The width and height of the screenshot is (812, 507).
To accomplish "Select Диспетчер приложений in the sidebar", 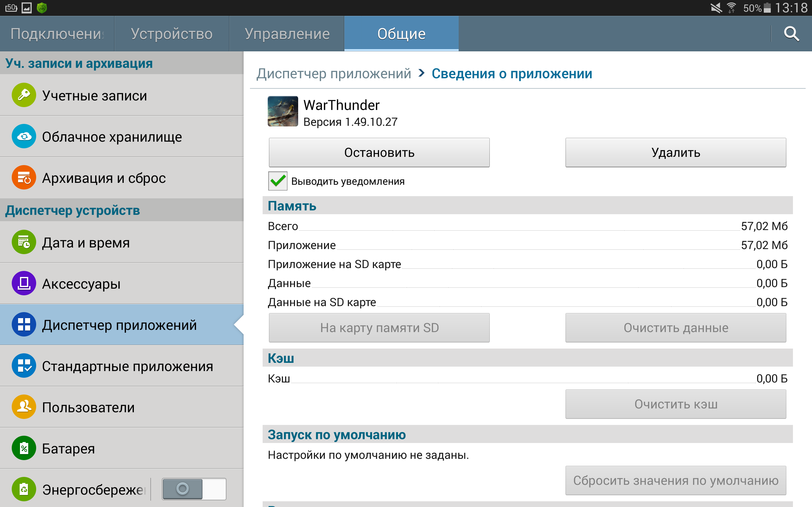I will [119, 325].
